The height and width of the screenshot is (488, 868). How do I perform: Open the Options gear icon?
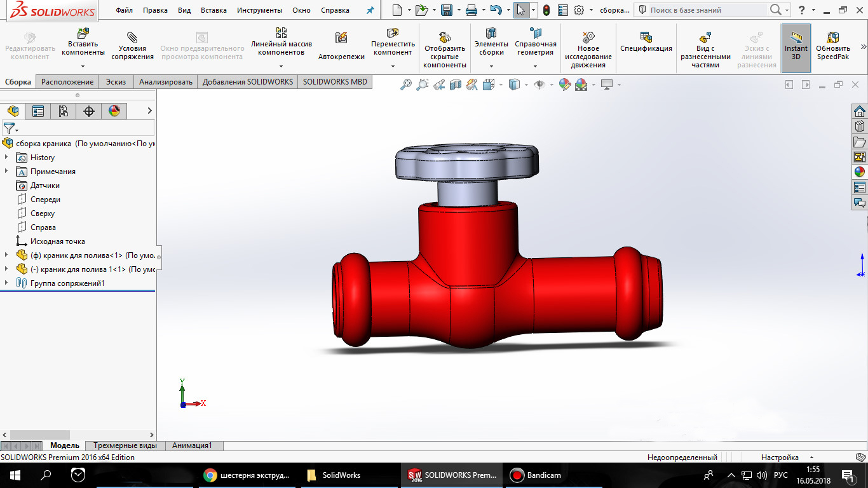[x=579, y=10]
